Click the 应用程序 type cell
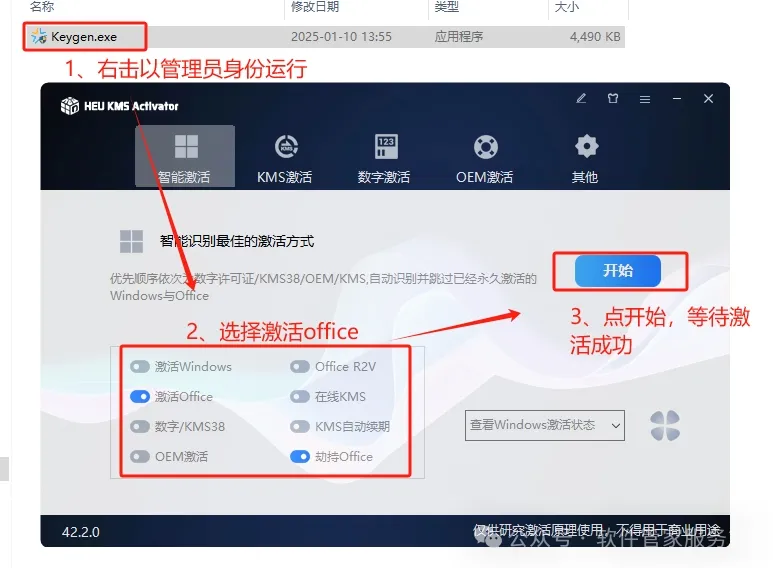 coord(458,37)
